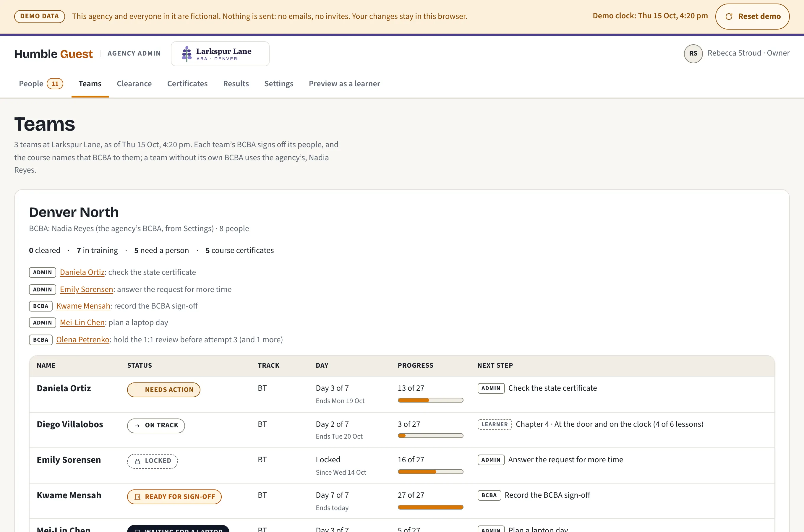Select the Teams tab
Screen dimensions: 804x532
click(90, 84)
